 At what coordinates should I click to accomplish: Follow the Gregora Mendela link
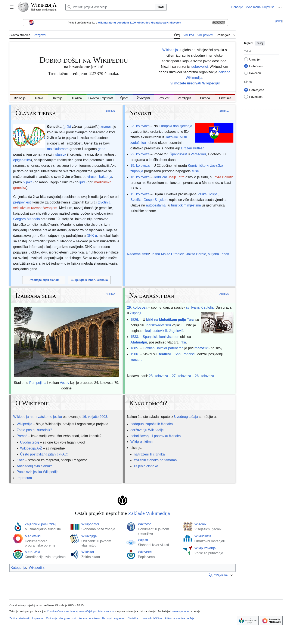tap(27, 219)
